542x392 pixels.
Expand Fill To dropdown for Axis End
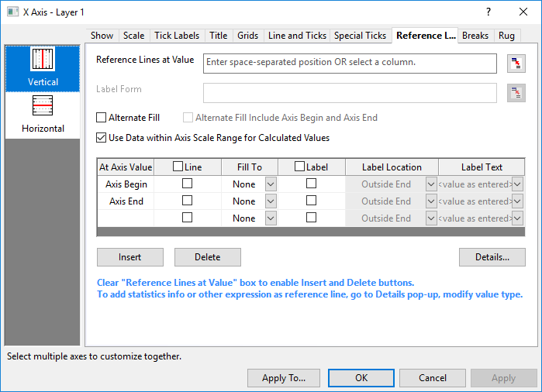pos(271,201)
